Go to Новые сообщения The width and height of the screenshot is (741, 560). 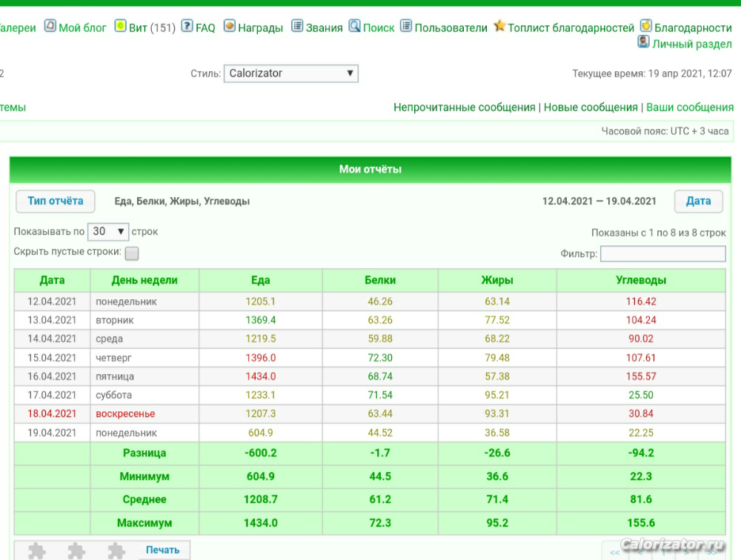[x=591, y=107]
